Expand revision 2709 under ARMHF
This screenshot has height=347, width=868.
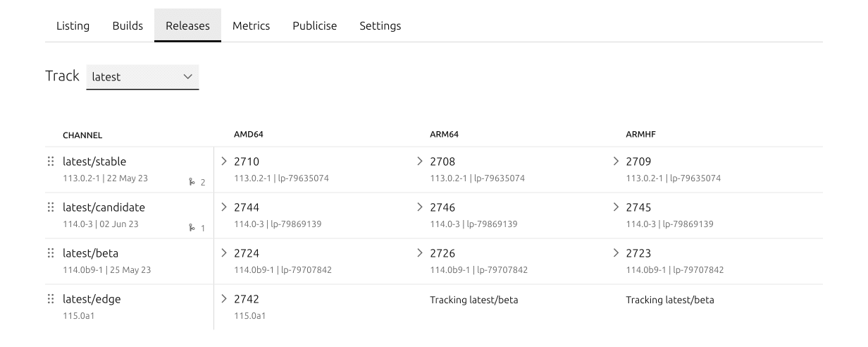tap(616, 162)
